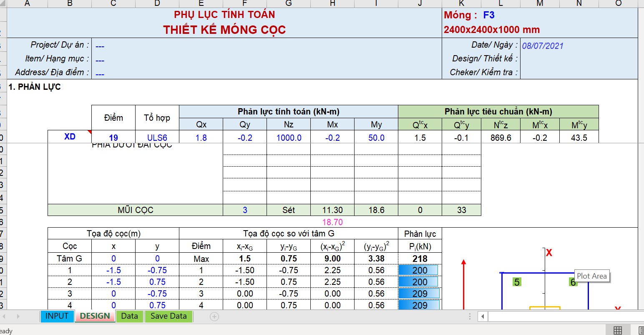Click pile label 5 in the chart
644x335 pixels.
click(x=517, y=282)
